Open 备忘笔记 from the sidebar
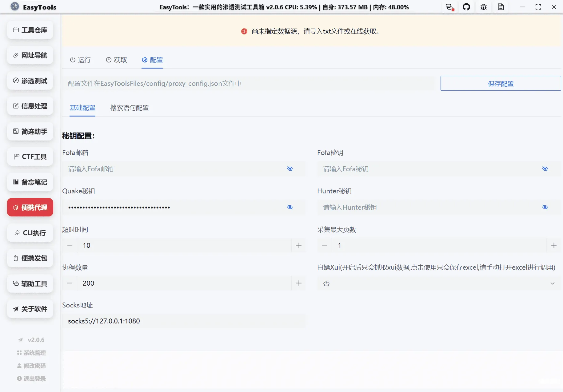The image size is (563, 392). click(30, 182)
